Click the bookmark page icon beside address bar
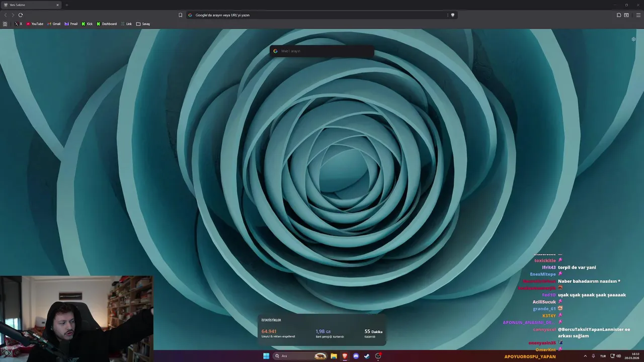Viewport: 644px width, 362px height. 180,15
